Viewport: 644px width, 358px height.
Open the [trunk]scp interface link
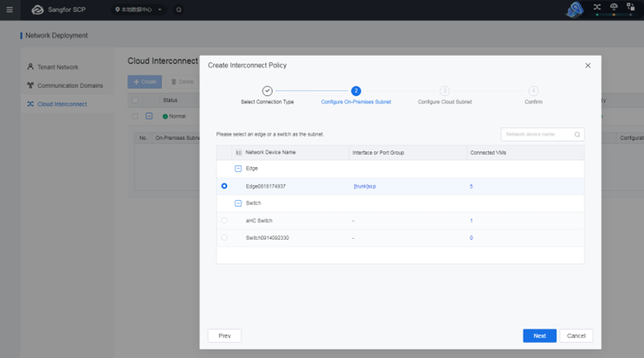365,186
